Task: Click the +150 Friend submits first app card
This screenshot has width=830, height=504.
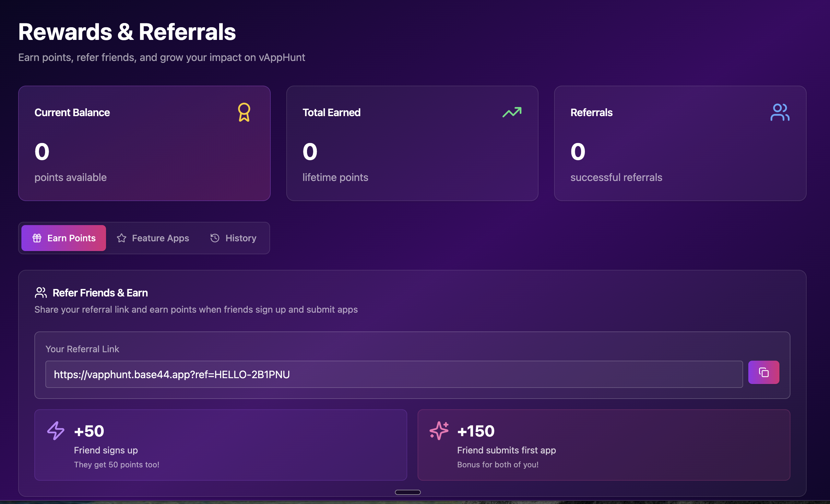Action: pyautogui.click(x=604, y=445)
